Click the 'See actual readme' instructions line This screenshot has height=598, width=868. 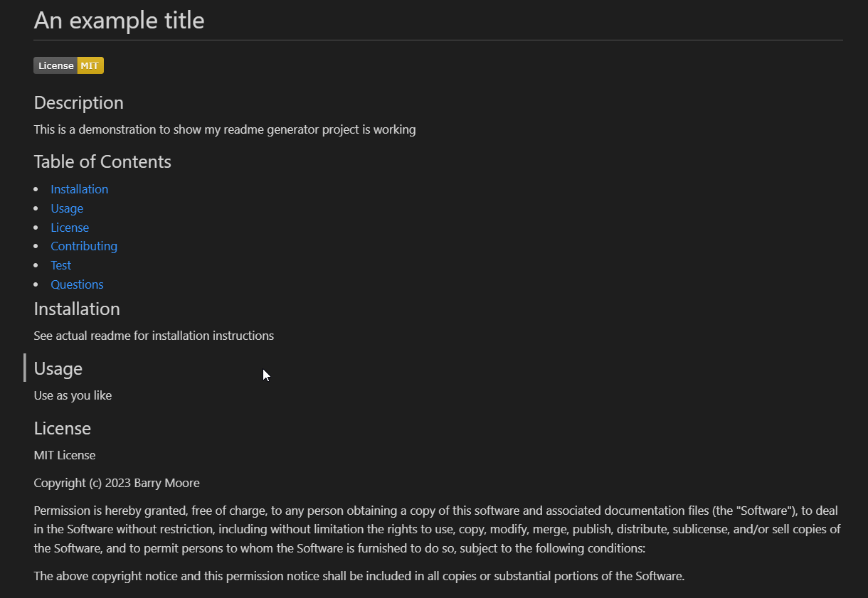pos(154,336)
